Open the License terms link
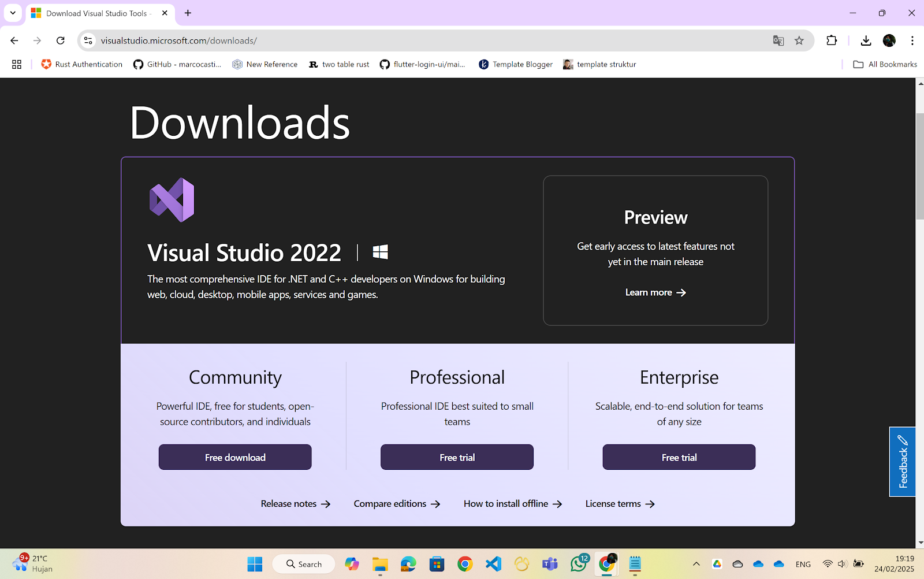The width and height of the screenshot is (924, 579). coord(620,504)
